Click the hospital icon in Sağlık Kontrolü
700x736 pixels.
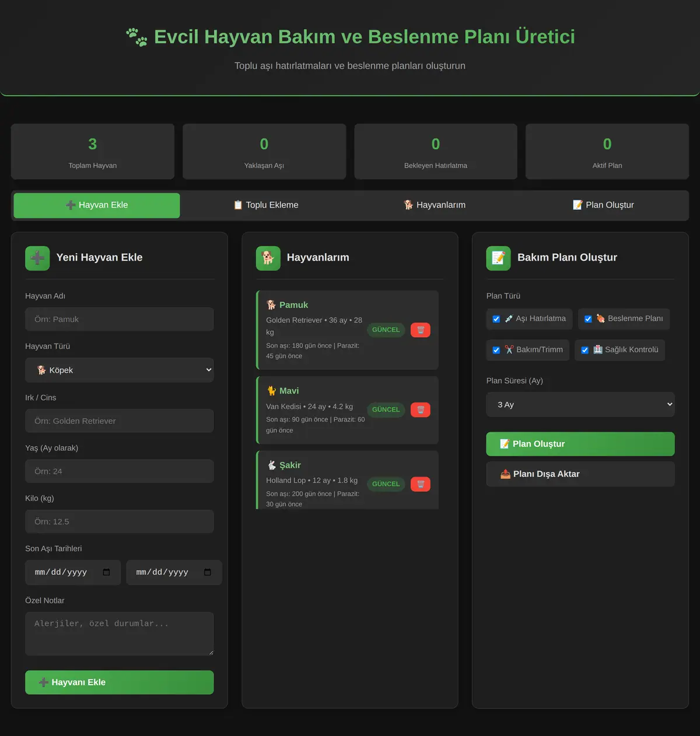598,350
